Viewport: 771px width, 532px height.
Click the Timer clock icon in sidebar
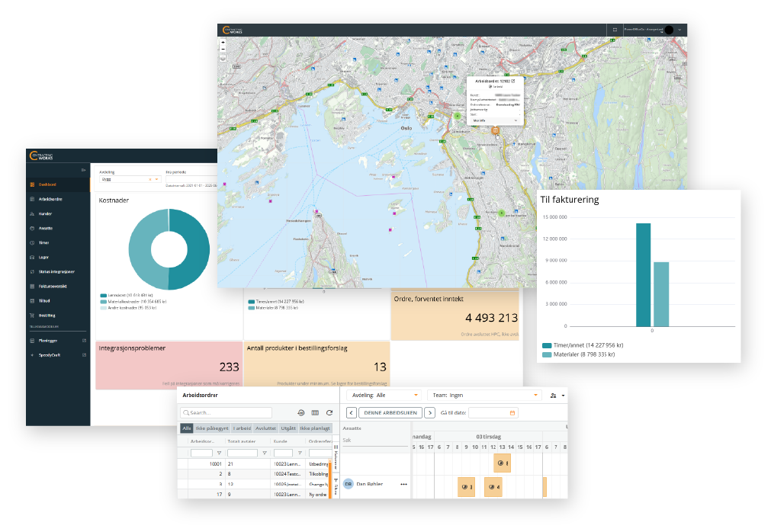pyautogui.click(x=31, y=243)
